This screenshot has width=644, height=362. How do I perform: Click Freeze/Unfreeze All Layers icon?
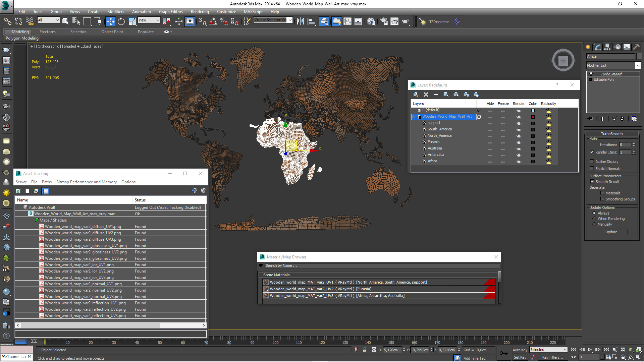point(476,95)
